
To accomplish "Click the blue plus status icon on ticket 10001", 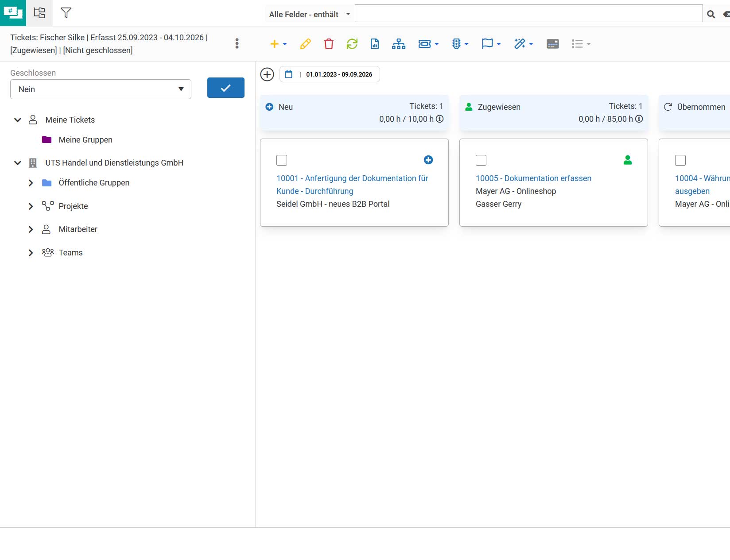I will point(428,160).
